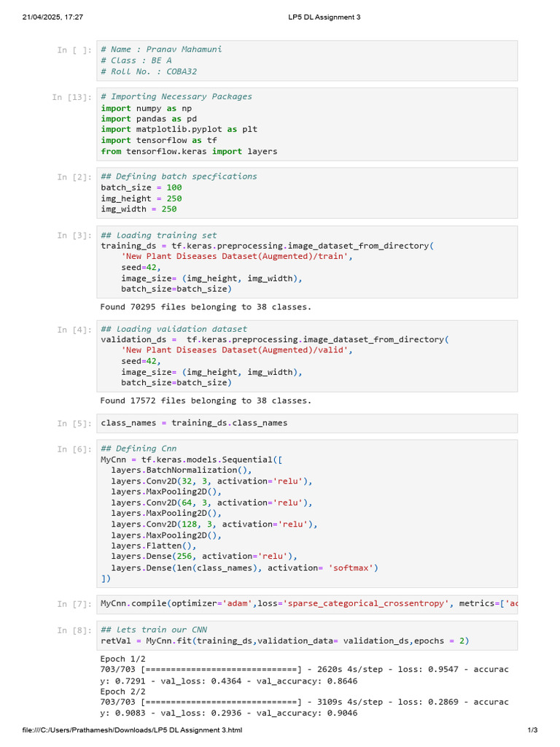Click the file path footer text
The image size is (560, 747).
(x=133, y=729)
